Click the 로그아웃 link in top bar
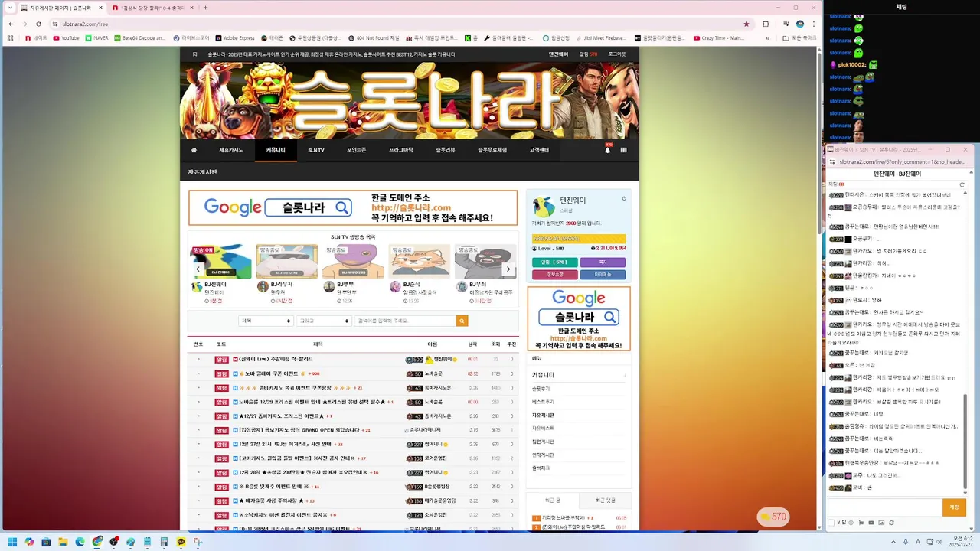Image resolution: width=980 pixels, height=551 pixels. click(617, 54)
